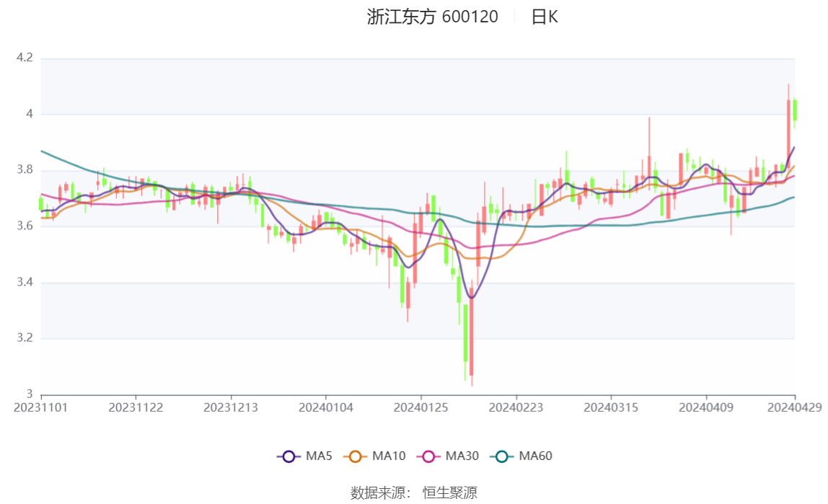The height and width of the screenshot is (504, 828).
Task: Click the data source text 恒生聚源
Action: (450, 493)
